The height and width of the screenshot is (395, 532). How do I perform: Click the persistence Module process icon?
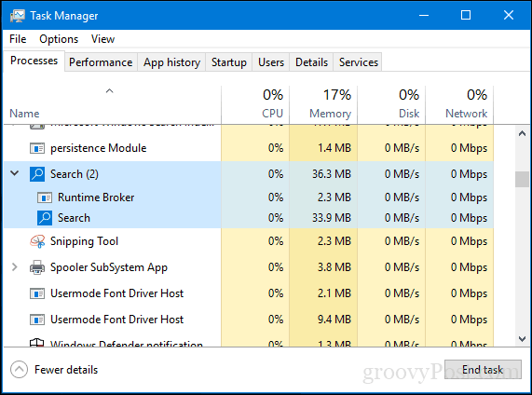tap(37, 148)
